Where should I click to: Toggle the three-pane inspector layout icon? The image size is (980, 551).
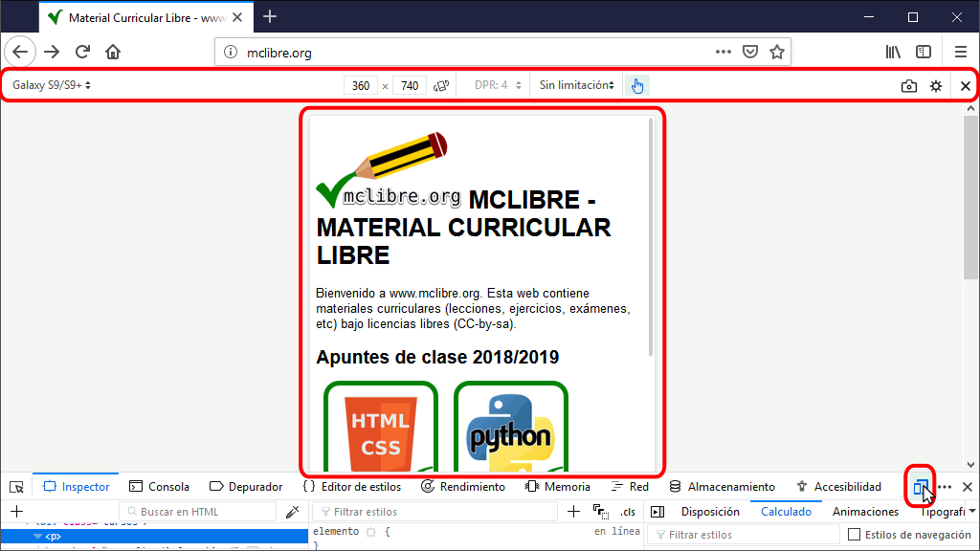tap(657, 512)
